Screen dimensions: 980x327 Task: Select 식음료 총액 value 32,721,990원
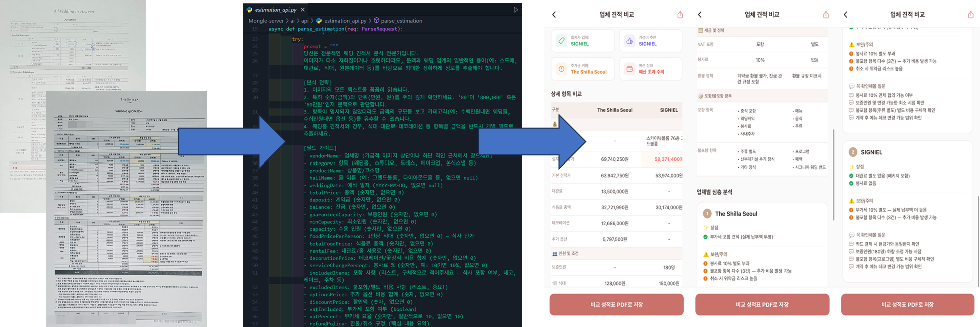pyautogui.click(x=615, y=207)
